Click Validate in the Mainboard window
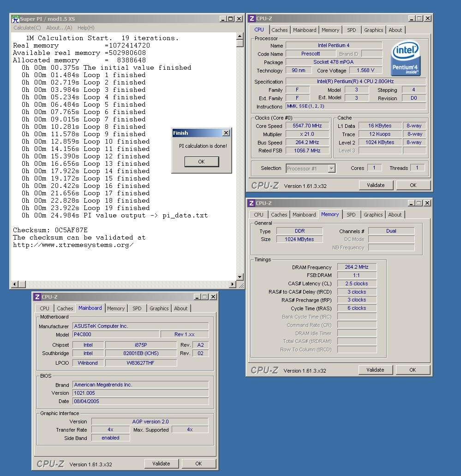 coord(161,464)
